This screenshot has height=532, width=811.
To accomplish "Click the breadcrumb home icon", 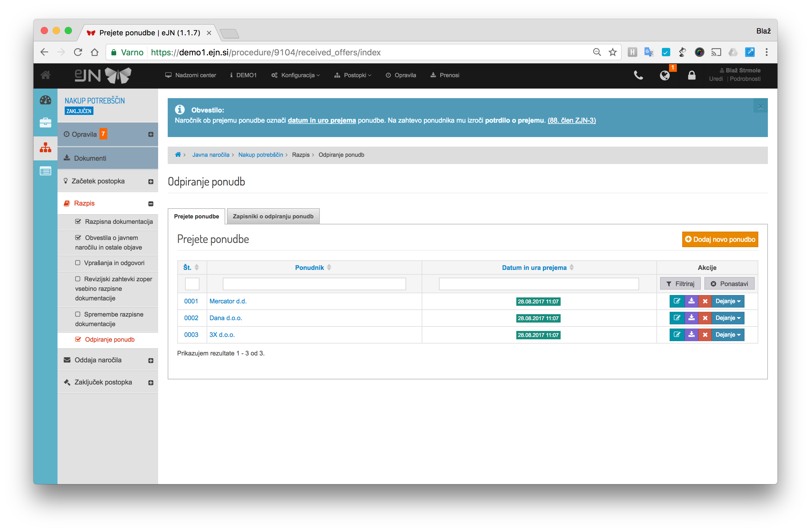I will (178, 154).
